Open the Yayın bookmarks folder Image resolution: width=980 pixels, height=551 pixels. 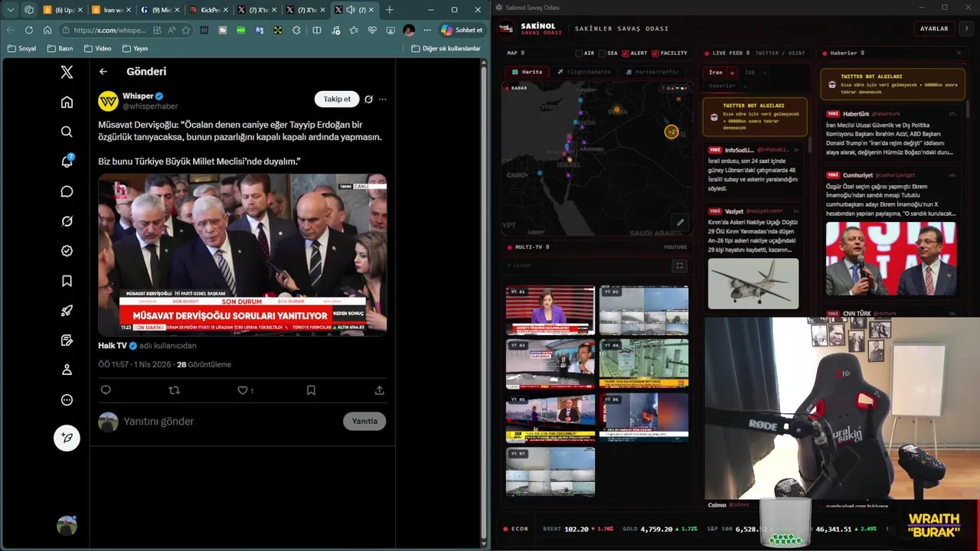tap(135, 48)
